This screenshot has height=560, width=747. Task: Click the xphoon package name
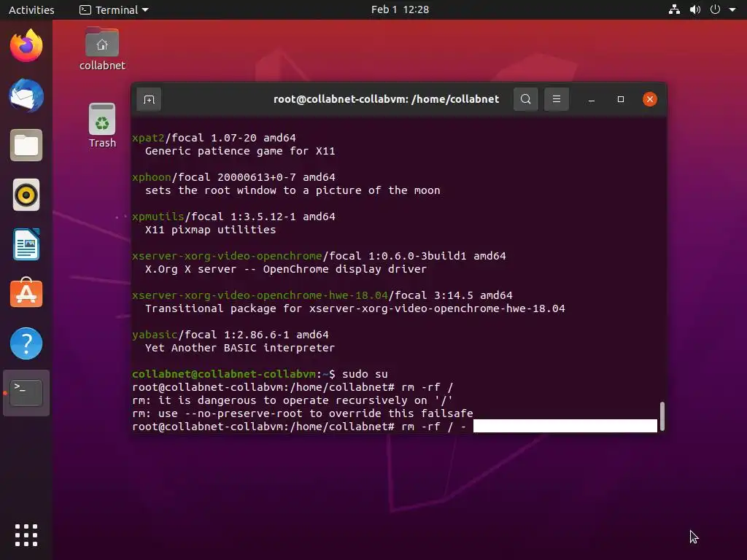(x=152, y=177)
